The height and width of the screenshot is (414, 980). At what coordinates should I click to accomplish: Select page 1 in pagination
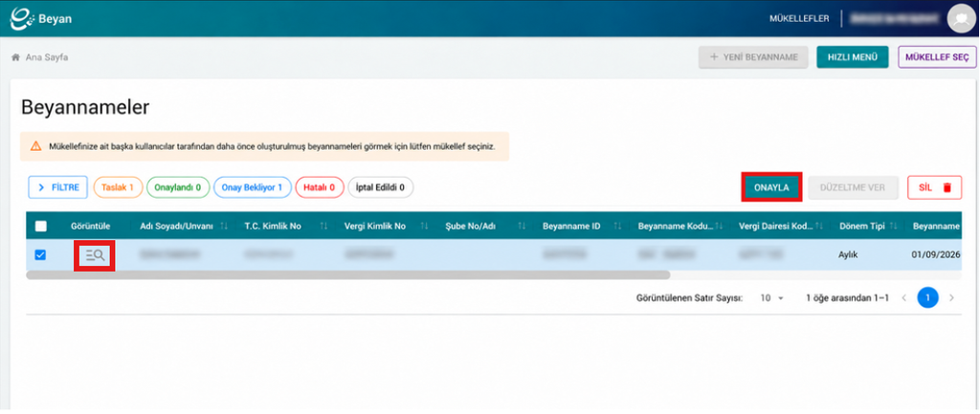927,298
